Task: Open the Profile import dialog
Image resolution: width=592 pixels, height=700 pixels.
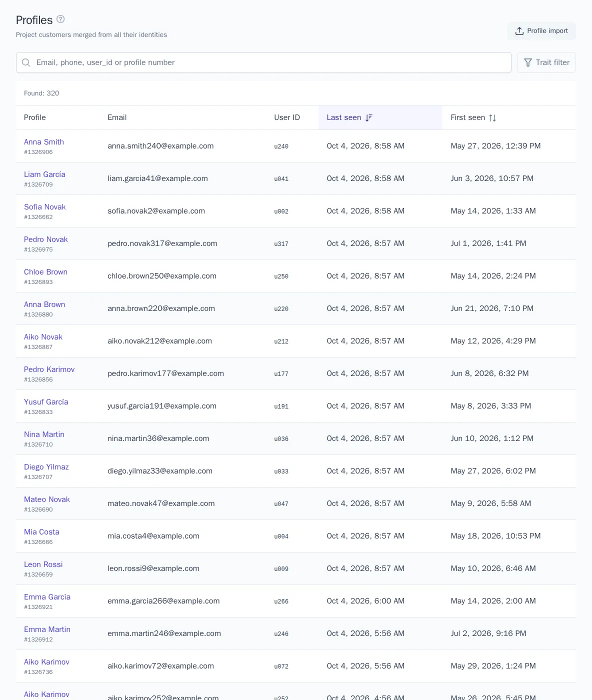Action: [541, 31]
